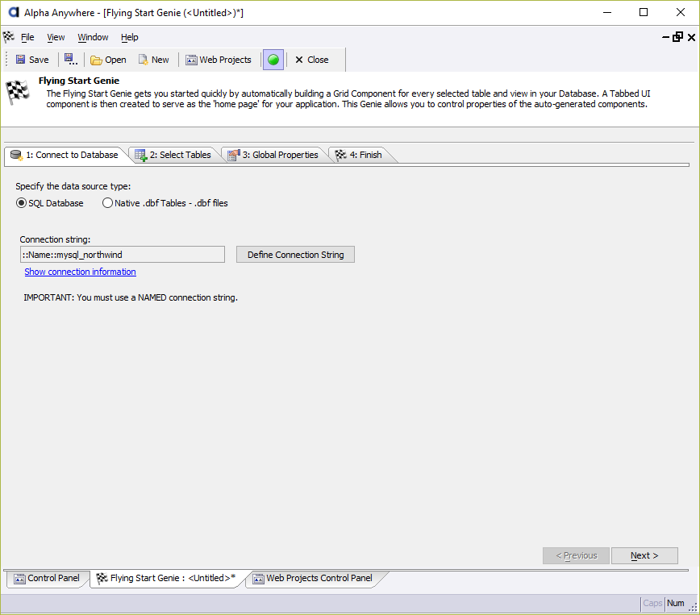Image resolution: width=700 pixels, height=615 pixels.
Task: Open the Help menu
Action: (x=130, y=37)
